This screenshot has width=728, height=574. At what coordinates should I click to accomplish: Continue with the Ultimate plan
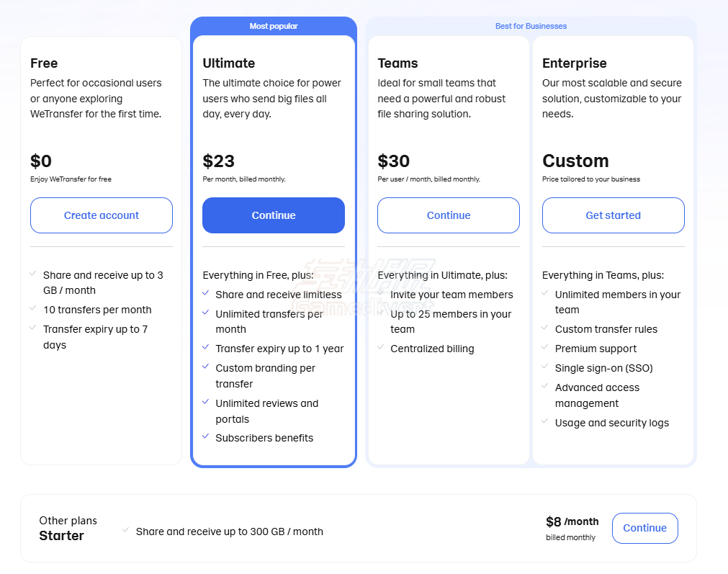point(274,215)
